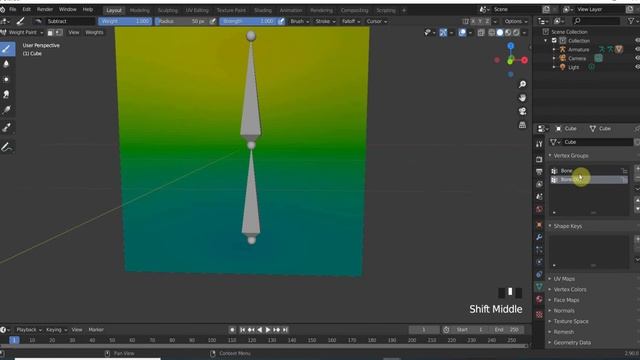This screenshot has width=640, height=360.
Task: Open the Weights menu in viewport header
Action: [x=94, y=32]
